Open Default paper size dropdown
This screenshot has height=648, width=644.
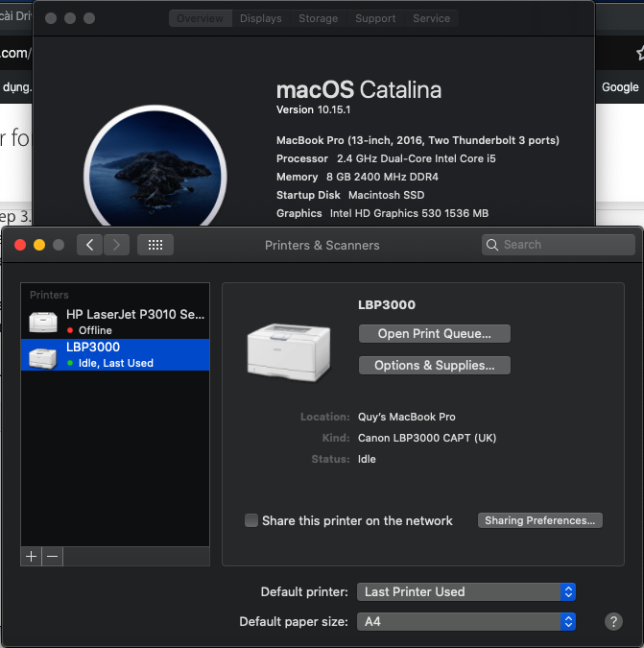(x=465, y=621)
